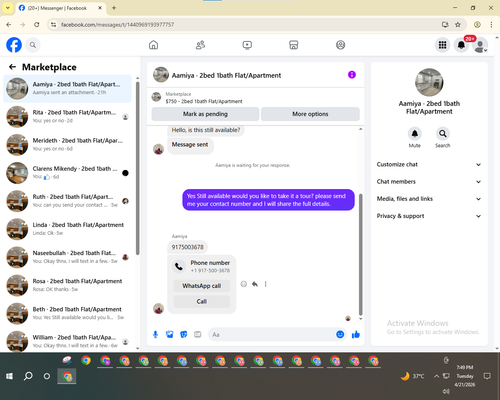
Task: Choose a GIF icon
Action: pos(198,334)
